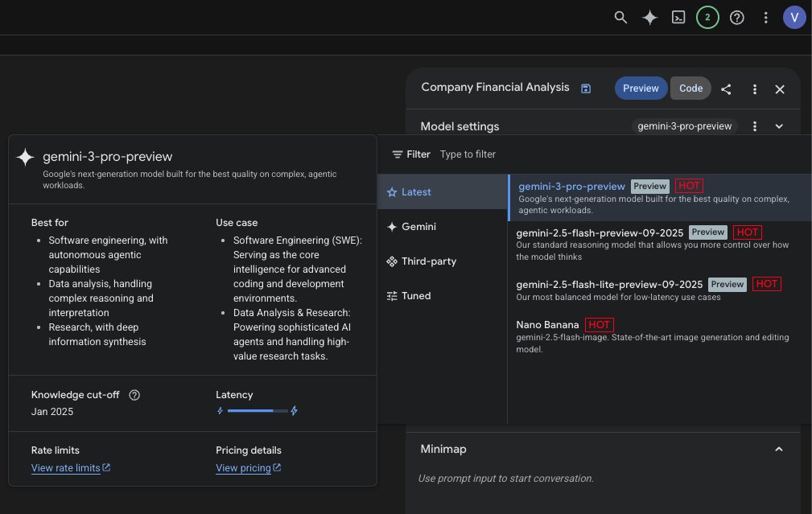Click Preview badge on gemini-2.5-flash-lite-preview-09-2025
The height and width of the screenshot is (514, 812).
pos(727,284)
